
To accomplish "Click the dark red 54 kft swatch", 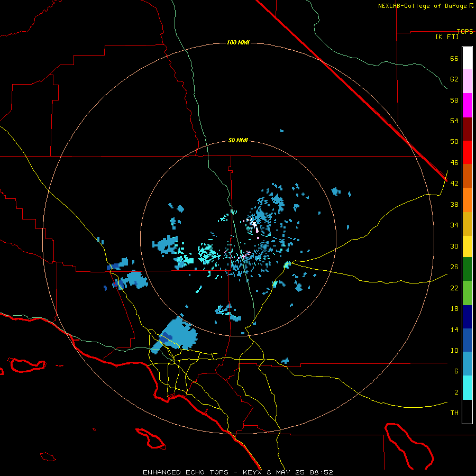I will (x=467, y=129).
